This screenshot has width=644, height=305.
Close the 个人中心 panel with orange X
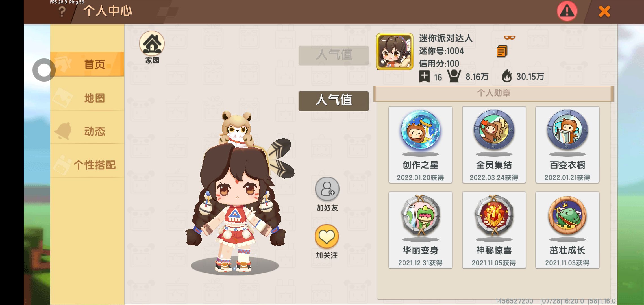point(604,12)
